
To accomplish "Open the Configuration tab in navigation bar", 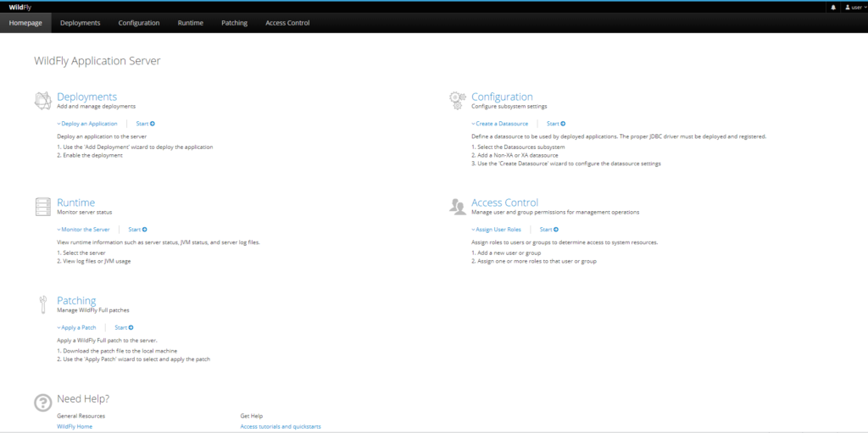I will tap(139, 23).
